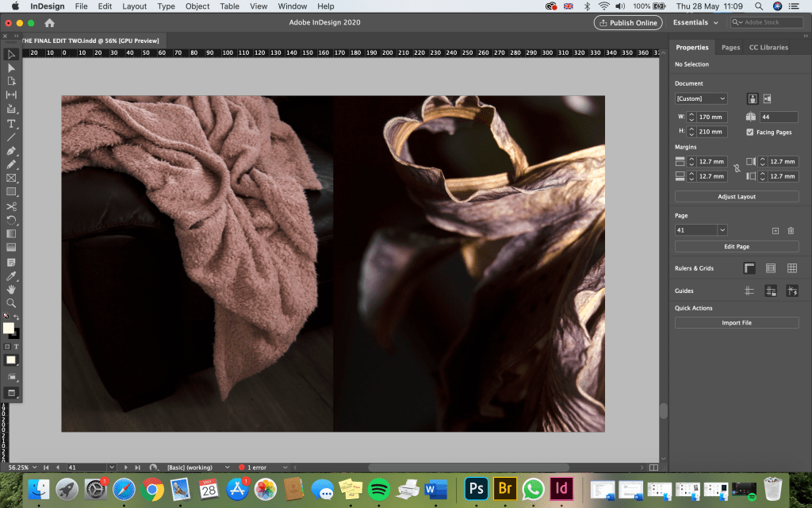Open the zoom percentage dropdown 56.25%
The height and width of the screenshot is (508, 812).
[35, 468]
